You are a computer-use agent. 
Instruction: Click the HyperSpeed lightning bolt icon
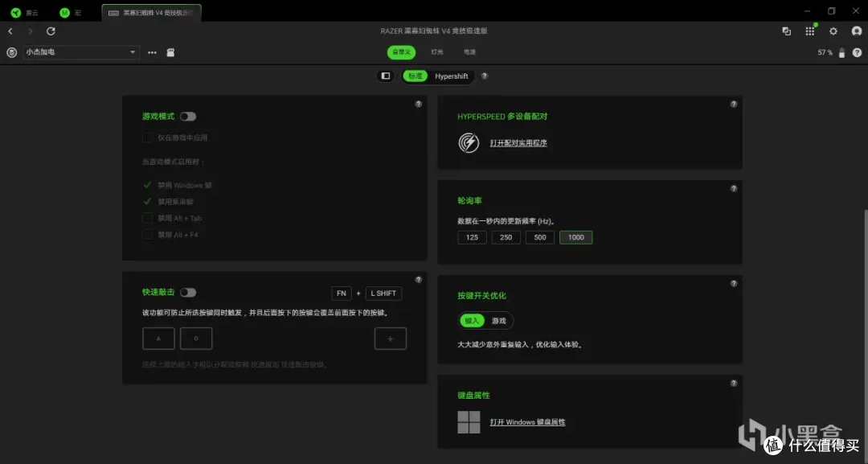coord(469,143)
